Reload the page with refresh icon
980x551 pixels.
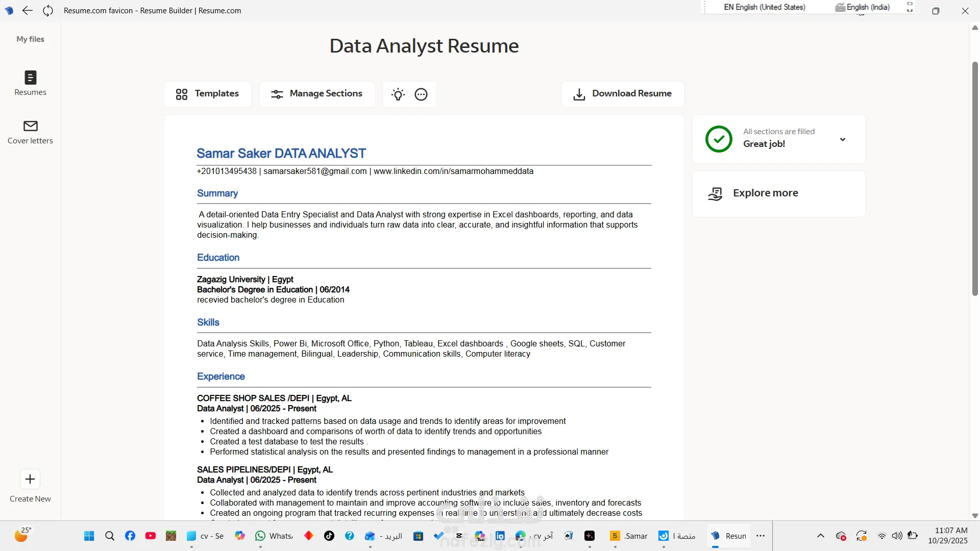pyautogui.click(x=48, y=11)
